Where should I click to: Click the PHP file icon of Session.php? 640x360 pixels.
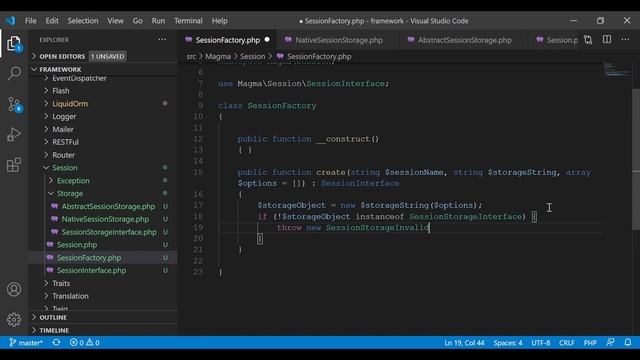pos(50,244)
